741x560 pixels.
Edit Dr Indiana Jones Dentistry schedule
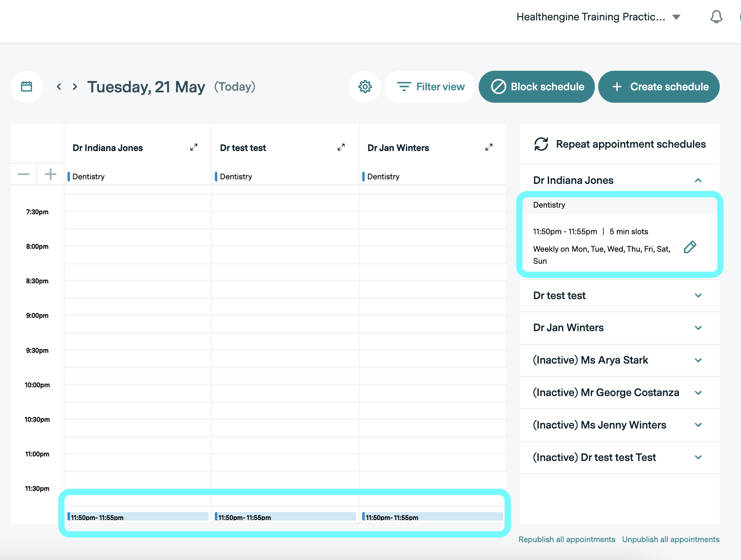(690, 247)
